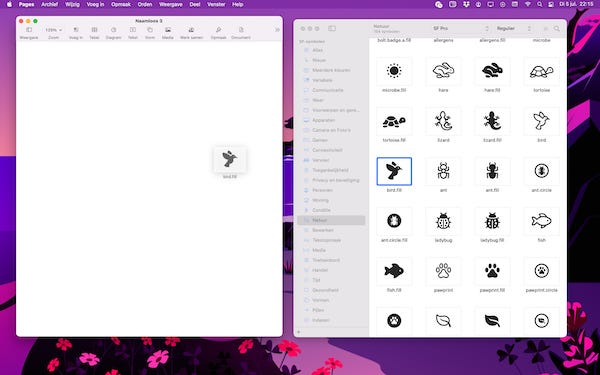Select the Natuur category in sidebar

331,220
